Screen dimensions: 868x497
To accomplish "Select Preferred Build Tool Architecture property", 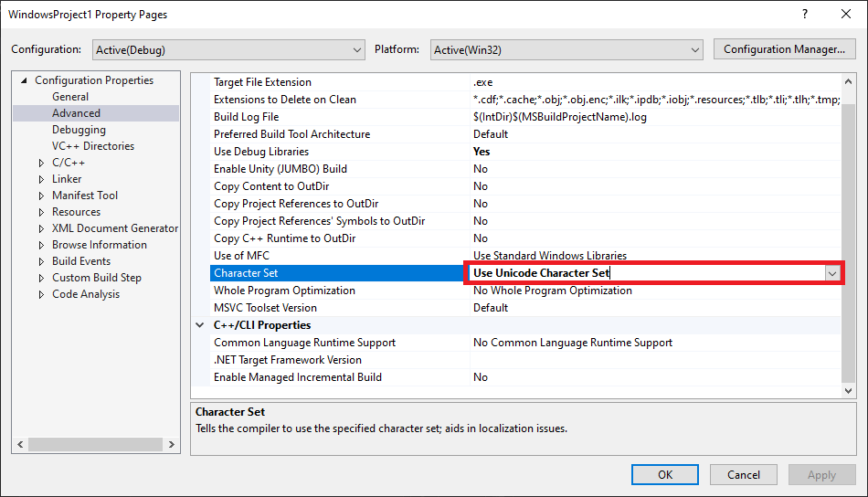I will (291, 134).
